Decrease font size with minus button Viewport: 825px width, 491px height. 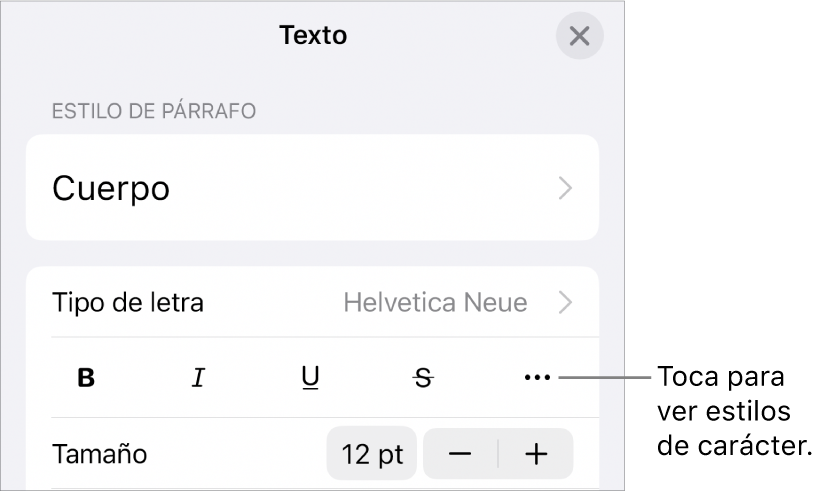[x=460, y=454]
